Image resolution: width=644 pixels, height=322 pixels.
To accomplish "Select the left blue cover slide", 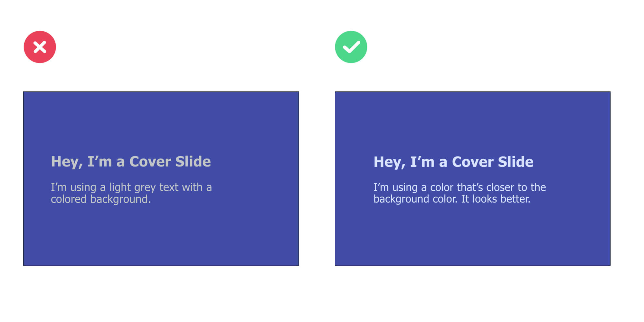I will [x=161, y=179].
